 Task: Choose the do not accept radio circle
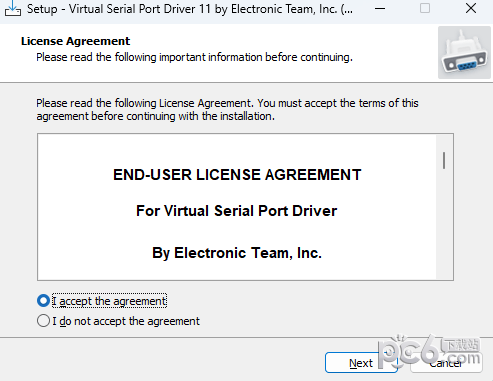click(x=43, y=321)
